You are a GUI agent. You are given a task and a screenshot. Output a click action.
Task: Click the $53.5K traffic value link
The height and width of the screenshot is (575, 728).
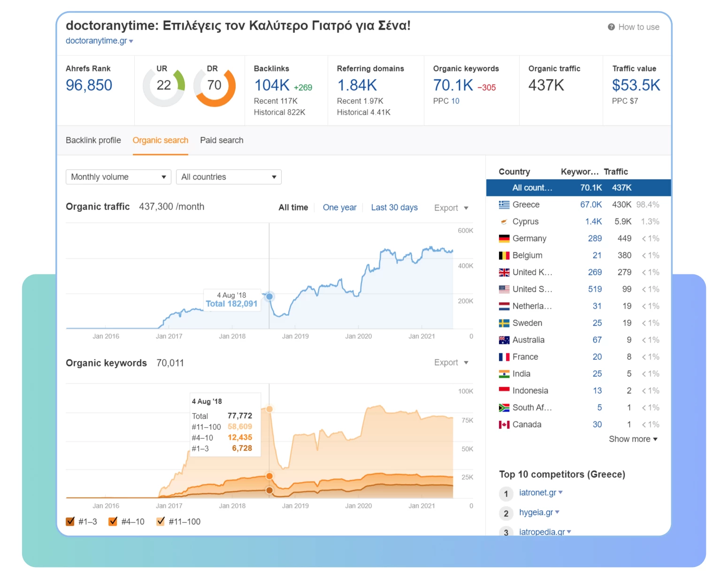[x=636, y=85]
